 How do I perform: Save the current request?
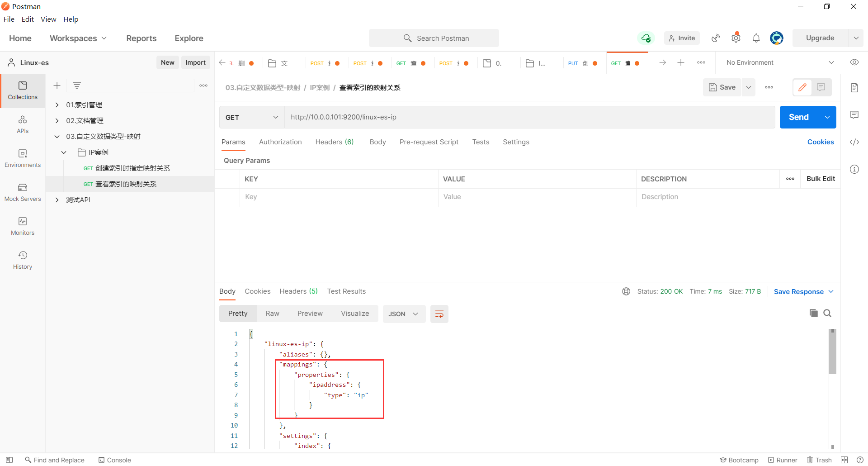click(722, 87)
